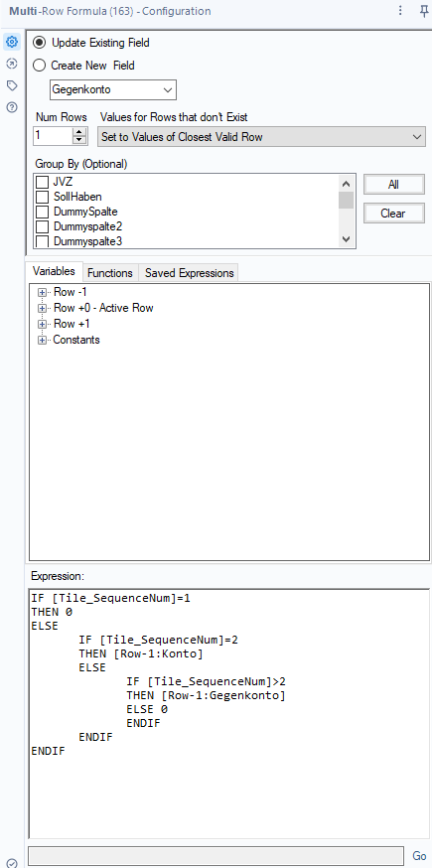Viewport: 432px width, 868px height.
Task: Pin the Configuration panel with pushpin icon
Action: tap(424, 11)
